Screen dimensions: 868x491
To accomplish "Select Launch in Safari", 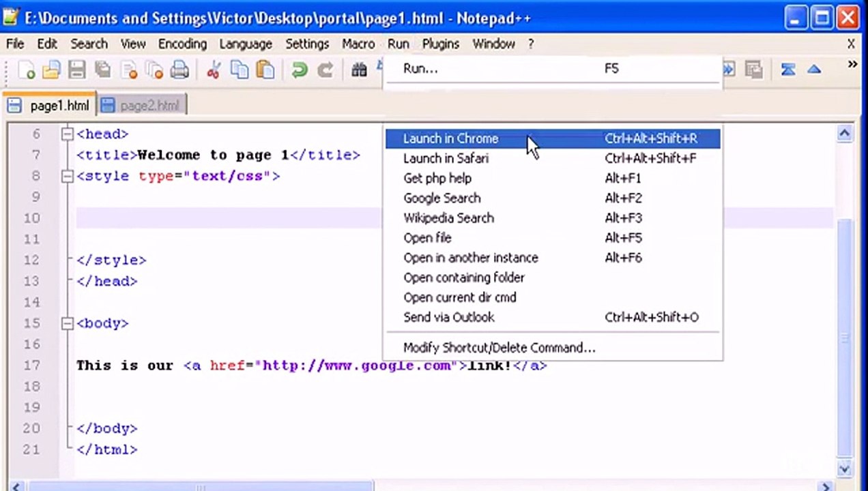I will point(553,158).
